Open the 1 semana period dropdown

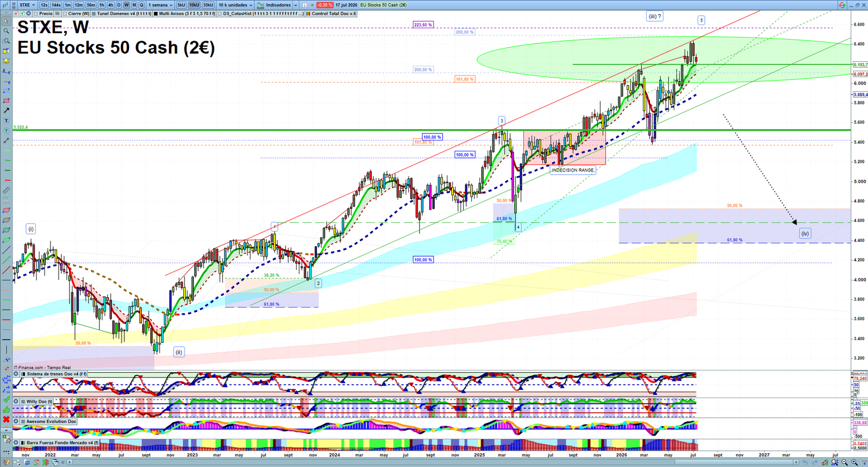pos(160,5)
